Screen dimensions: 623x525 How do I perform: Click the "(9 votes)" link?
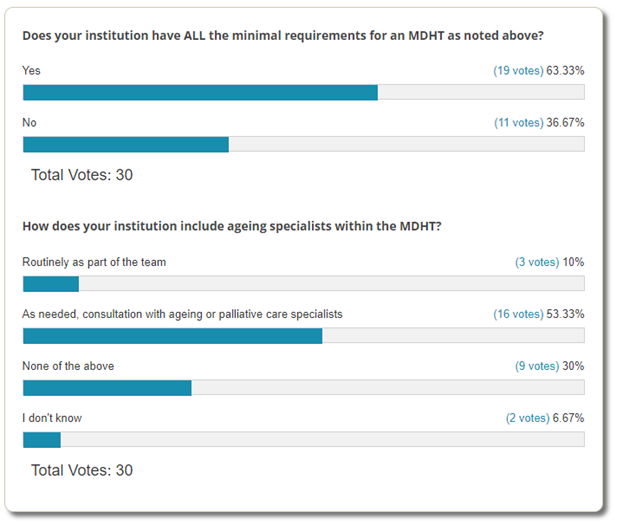pyautogui.click(x=537, y=366)
